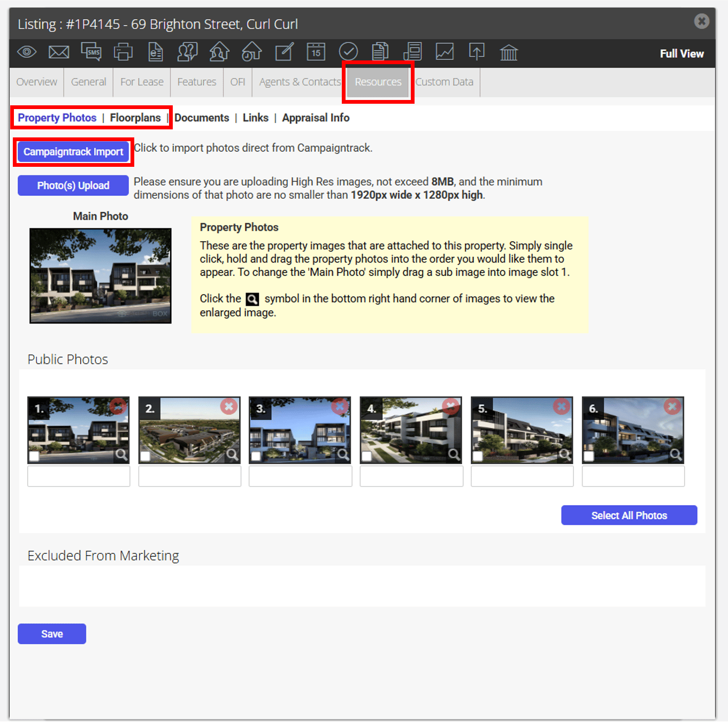Remove photo 2 with red X icon

click(x=229, y=406)
